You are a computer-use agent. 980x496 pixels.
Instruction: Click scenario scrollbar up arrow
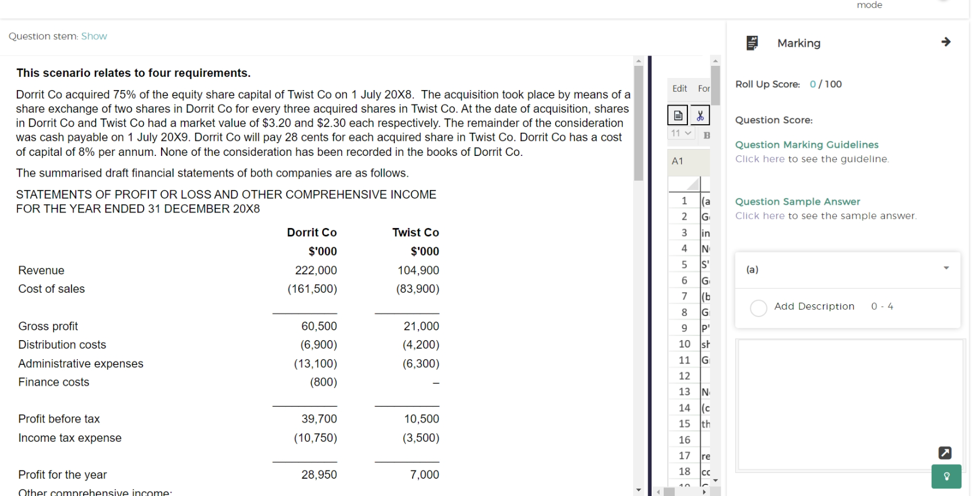pos(638,61)
